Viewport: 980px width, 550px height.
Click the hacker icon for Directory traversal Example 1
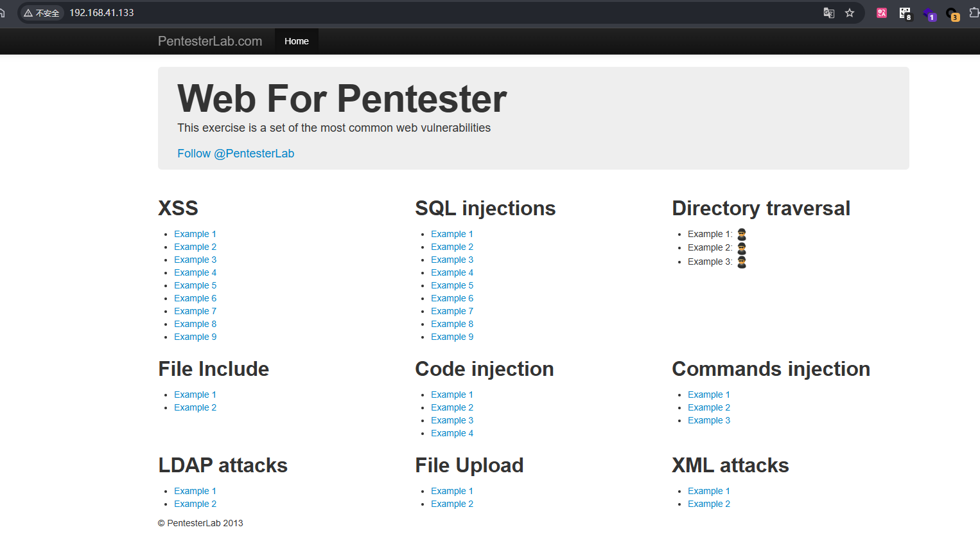coord(742,235)
